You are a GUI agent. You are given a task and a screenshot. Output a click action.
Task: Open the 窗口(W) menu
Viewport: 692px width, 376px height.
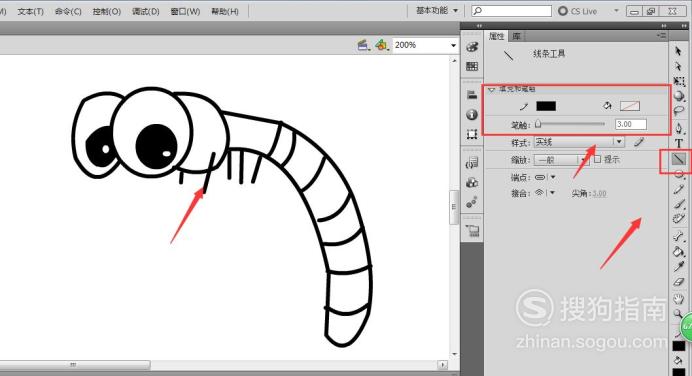[185, 12]
